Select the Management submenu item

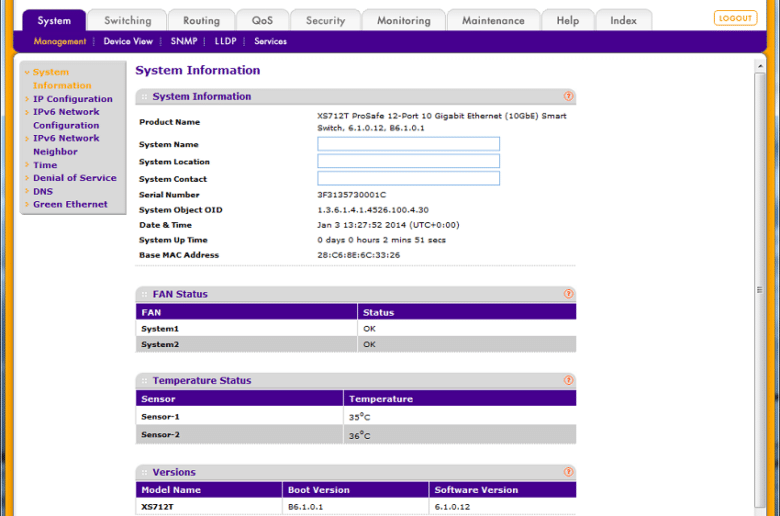[x=60, y=41]
